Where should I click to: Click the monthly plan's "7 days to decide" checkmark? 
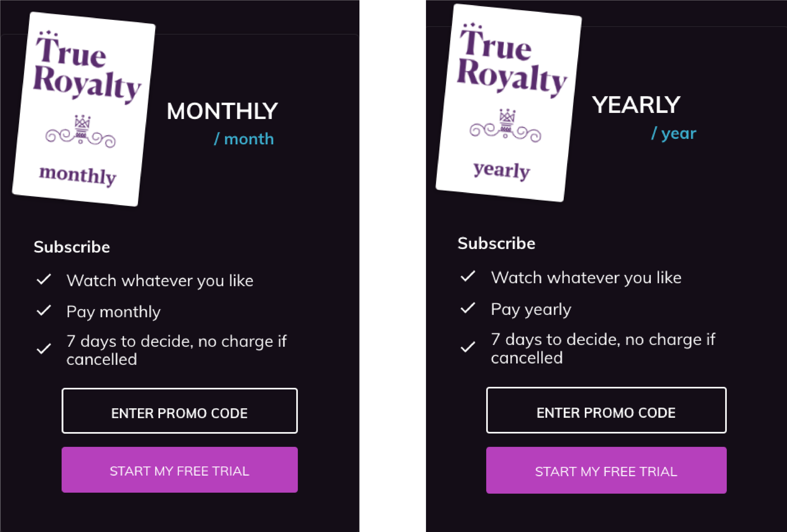coord(44,349)
